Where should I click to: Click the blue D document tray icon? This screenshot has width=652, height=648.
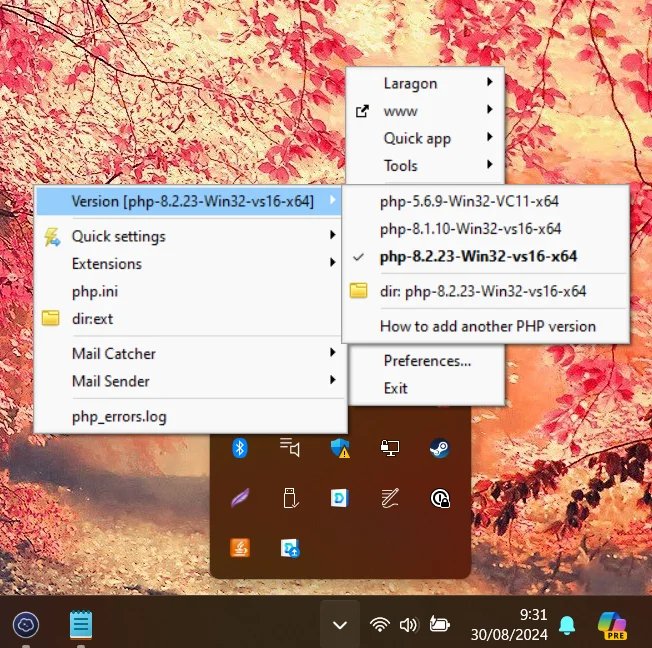[340, 498]
